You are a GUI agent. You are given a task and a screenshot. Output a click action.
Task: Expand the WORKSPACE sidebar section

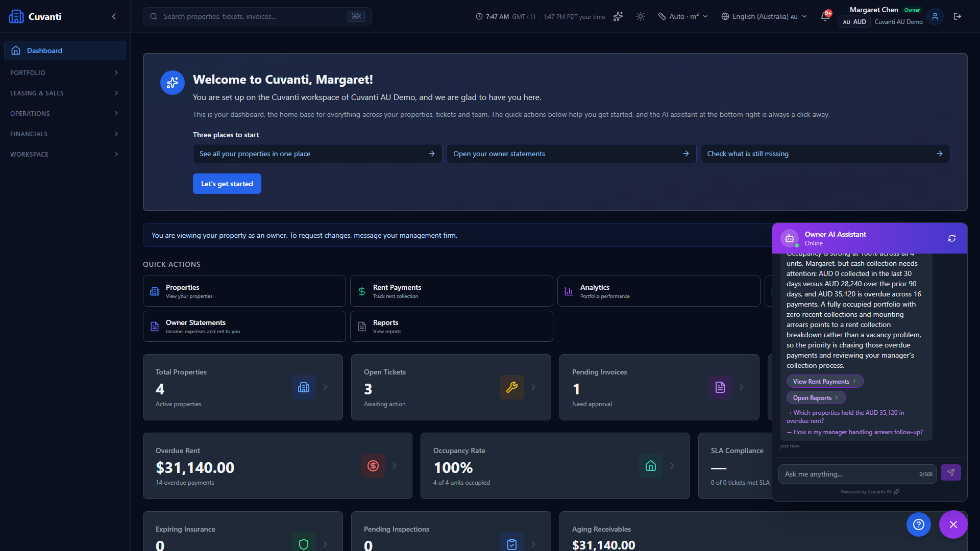click(x=65, y=154)
